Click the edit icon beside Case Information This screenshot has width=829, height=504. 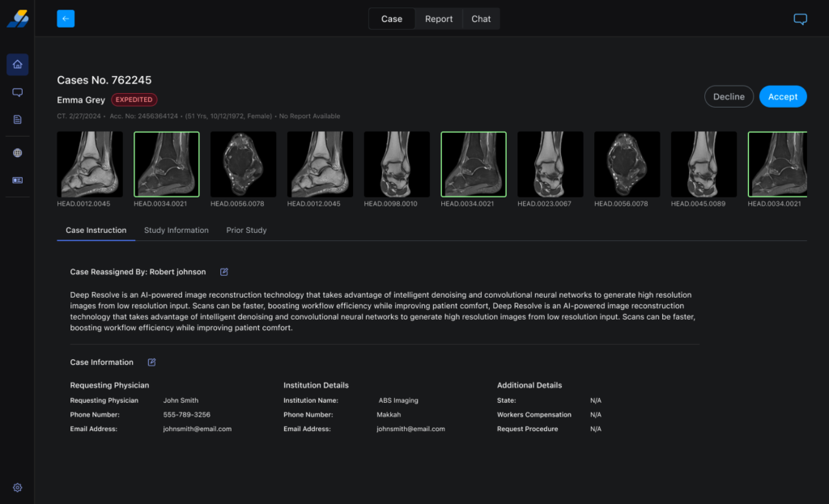151,362
